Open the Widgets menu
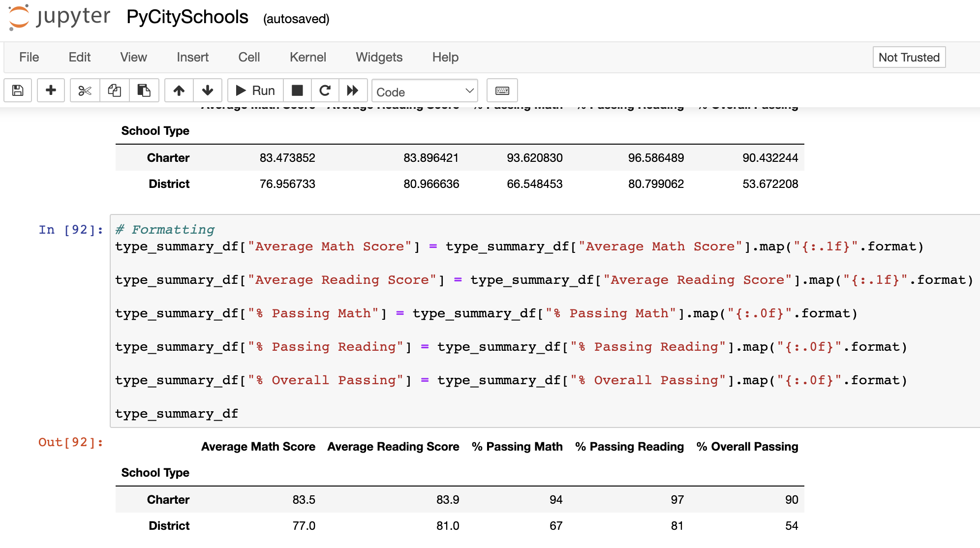This screenshot has width=980, height=548. (378, 57)
